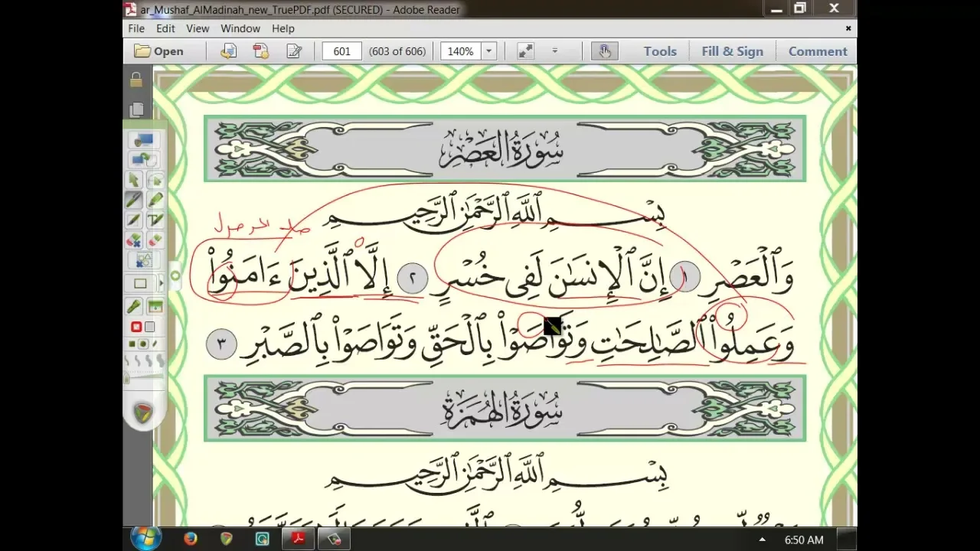Viewport: 980px width, 551px height.
Task: Select the plain eraser tool
Action: pos(155,240)
